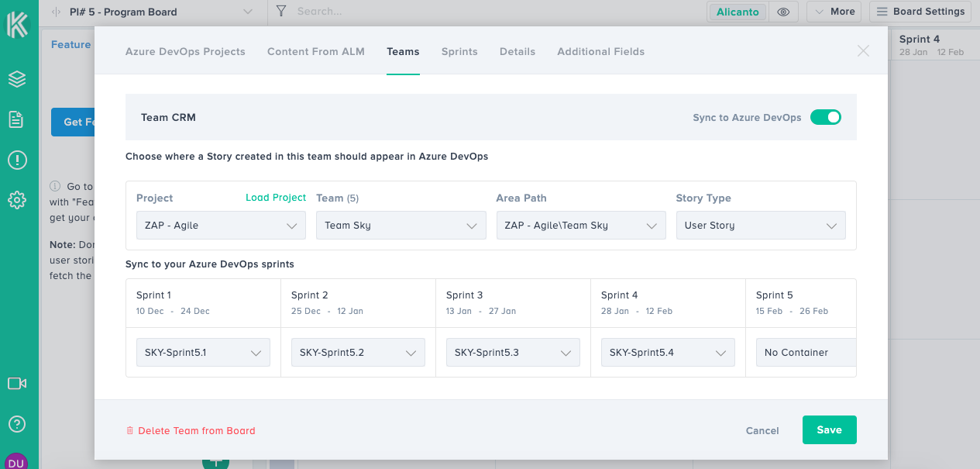The width and height of the screenshot is (980, 469).
Task: Click the exclamation alert icon in sidebar
Action: tap(17, 160)
